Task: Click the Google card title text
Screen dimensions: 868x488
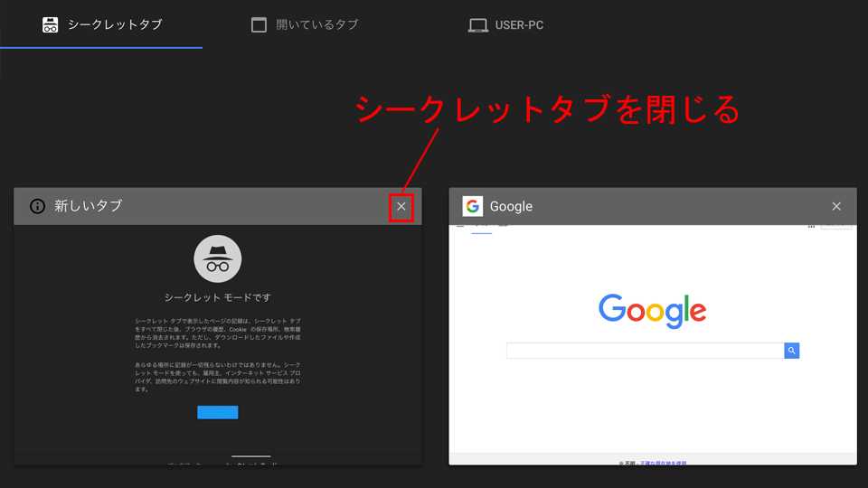Action: click(511, 206)
